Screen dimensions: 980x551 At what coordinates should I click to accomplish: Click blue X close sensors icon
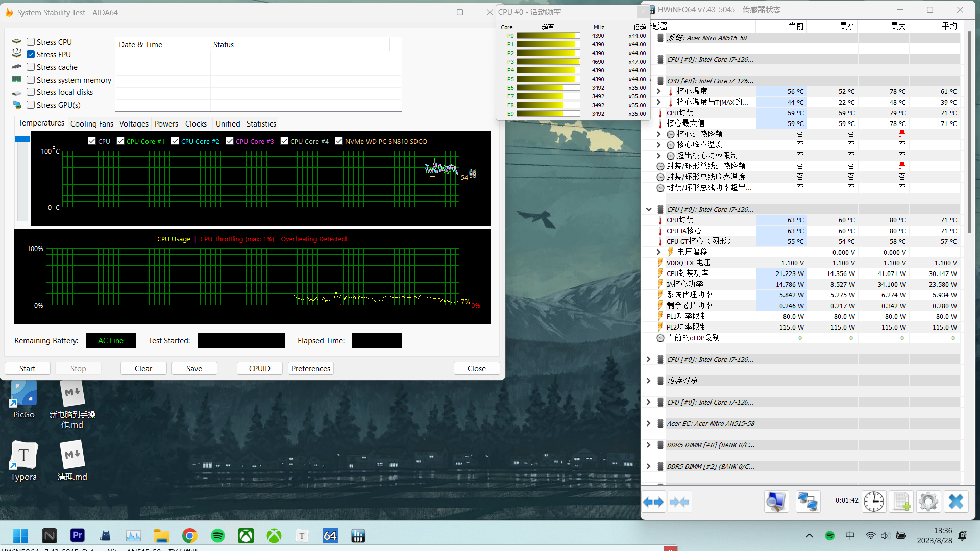click(x=955, y=502)
